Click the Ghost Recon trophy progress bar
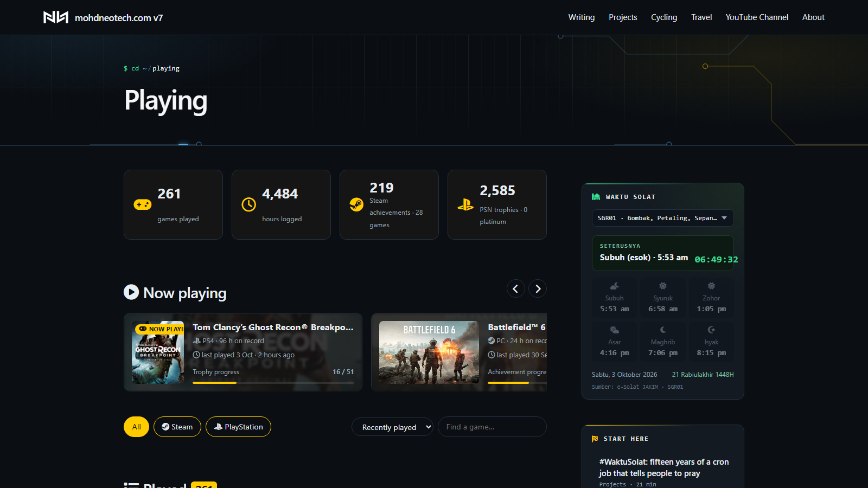This screenshot has height=488, width=868. coord(273,383)
